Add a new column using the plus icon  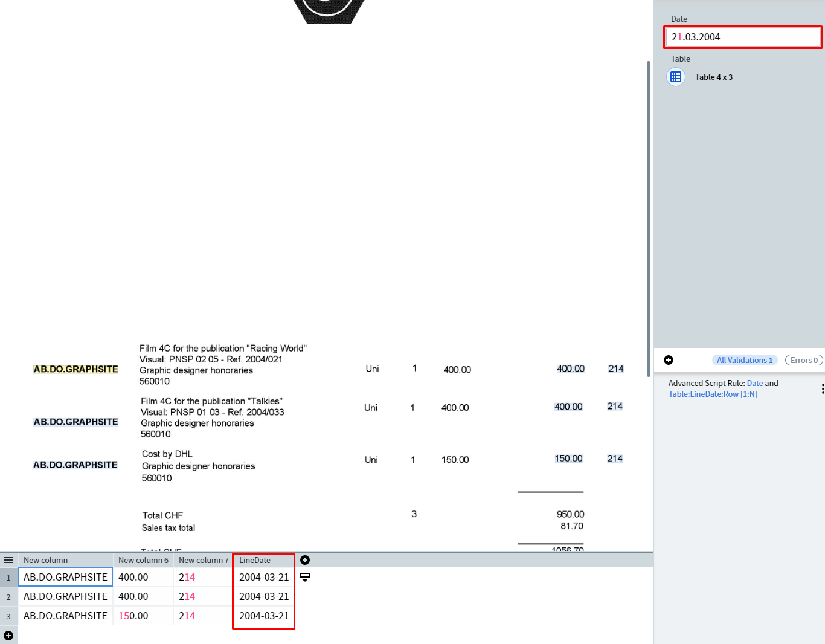305,560
